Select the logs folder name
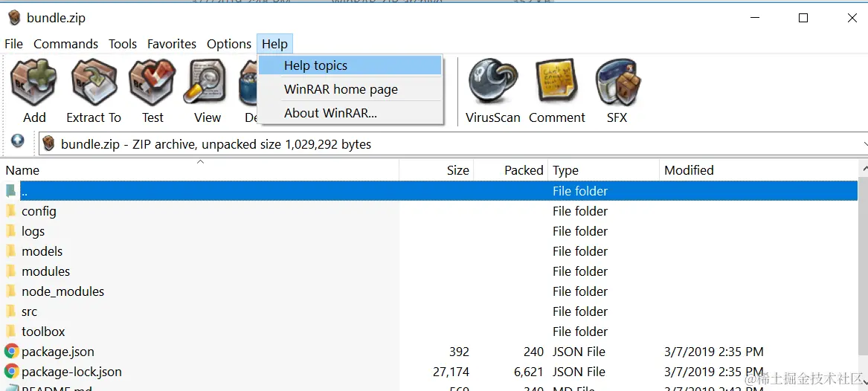Image resolution: width=868 pixels, height=391 pixels. click(x=33, y=231)
